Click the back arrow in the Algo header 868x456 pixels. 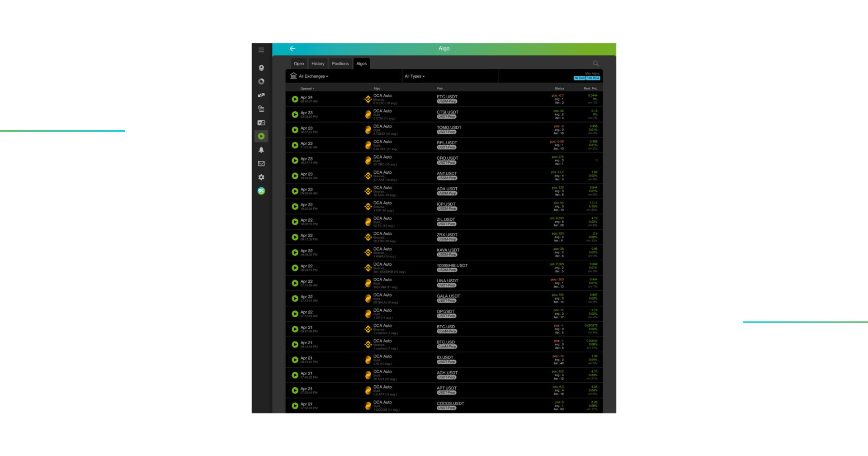[x=292, y=48]
